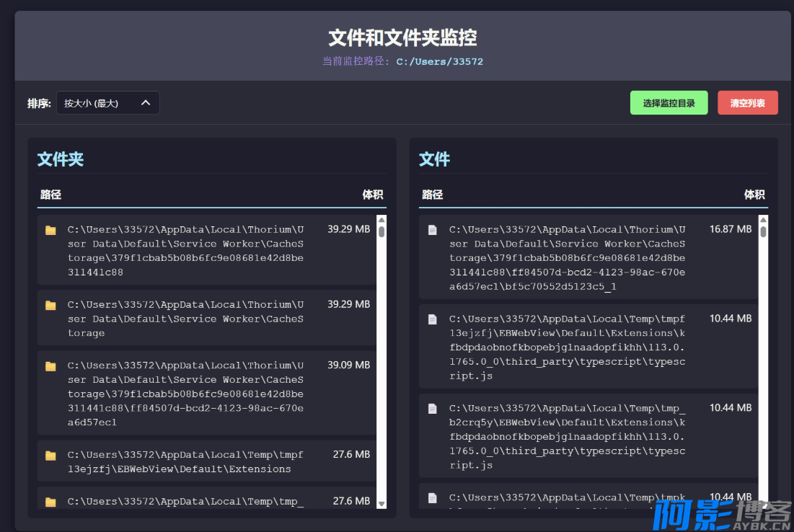Click file icon of tmp_b2crq5y typescript.js entry

433,409
